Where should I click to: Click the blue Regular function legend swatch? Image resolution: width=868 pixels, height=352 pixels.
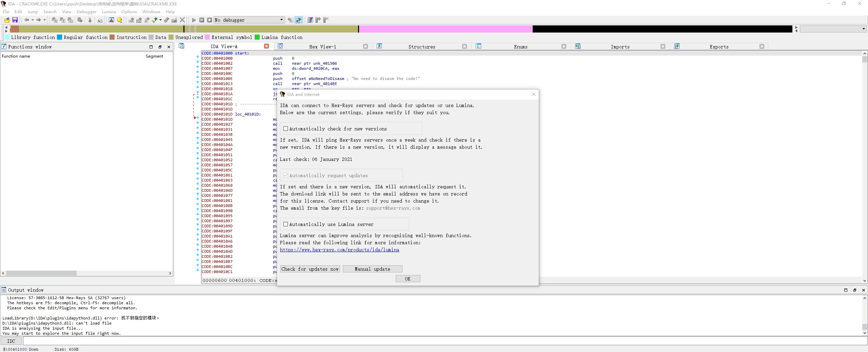click(60, 37)
